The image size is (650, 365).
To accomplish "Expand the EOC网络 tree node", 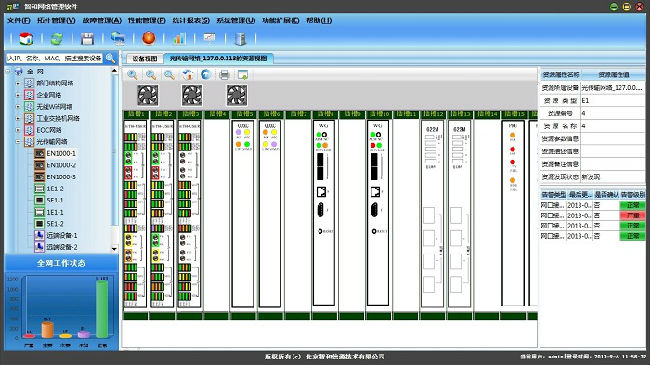I will (18, 130).
